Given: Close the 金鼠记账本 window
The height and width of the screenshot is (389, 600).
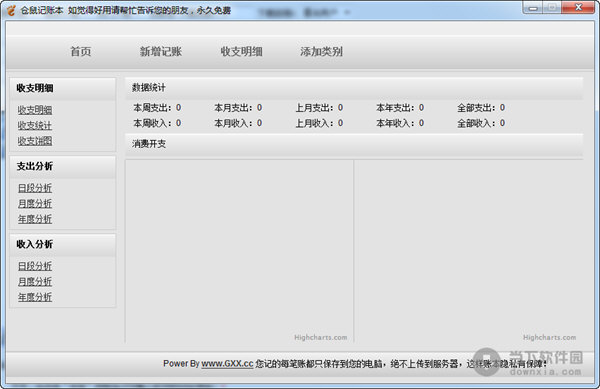Looking at the screenshot, I should click(579, 8).
